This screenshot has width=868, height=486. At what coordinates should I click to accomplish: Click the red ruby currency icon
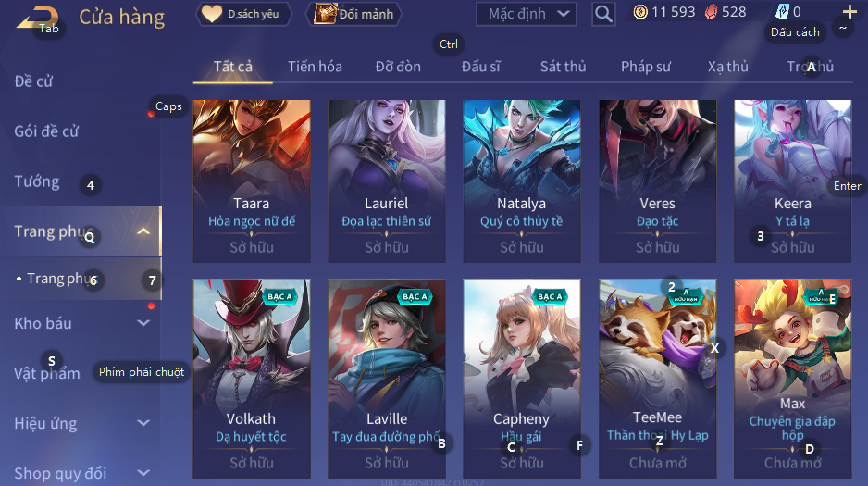[712, 12]
